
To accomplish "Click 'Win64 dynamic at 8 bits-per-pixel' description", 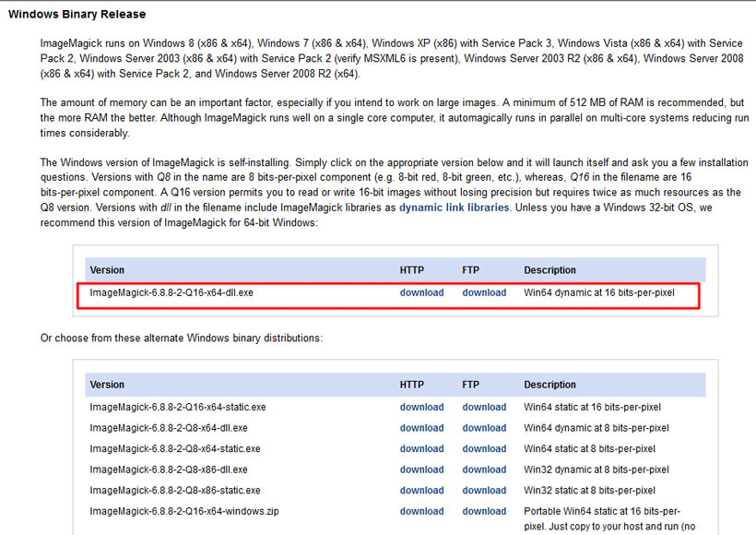I will (597, 428).
